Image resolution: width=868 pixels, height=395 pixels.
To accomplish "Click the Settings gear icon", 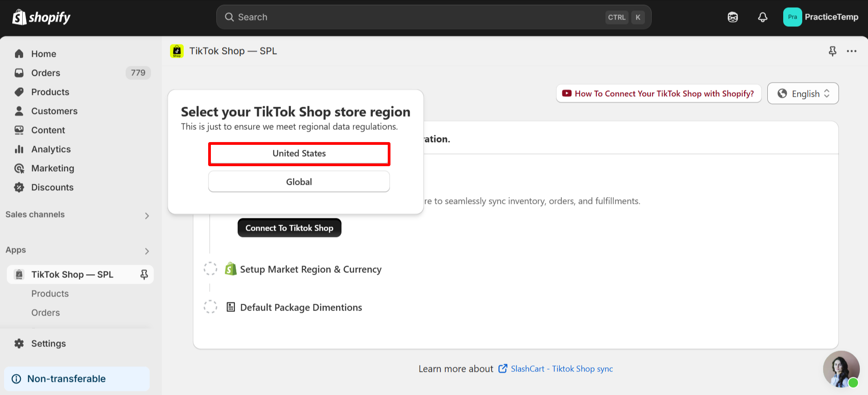I will pyautogui.click(x=19, y=344).
